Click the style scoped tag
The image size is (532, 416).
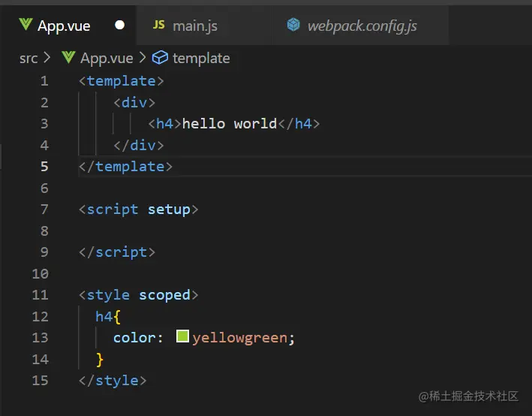[138, 295]
